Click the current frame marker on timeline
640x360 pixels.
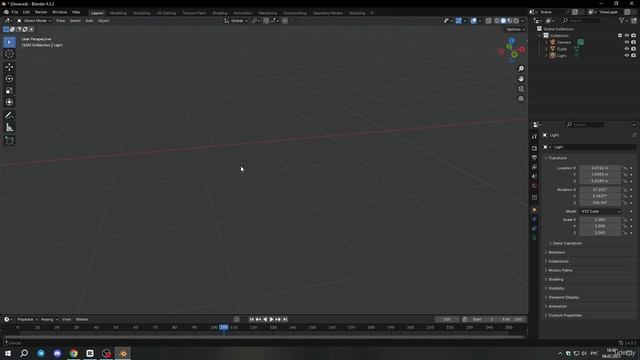[x=224, y=327]
